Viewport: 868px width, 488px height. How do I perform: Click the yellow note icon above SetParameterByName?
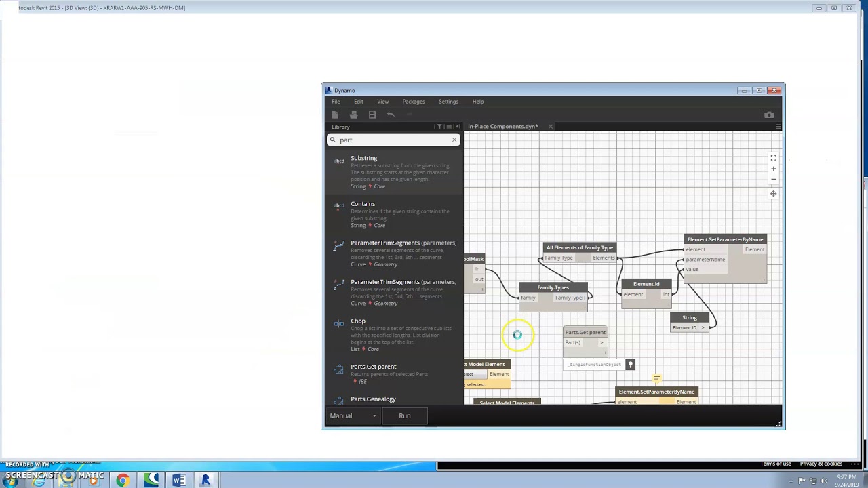656,378
